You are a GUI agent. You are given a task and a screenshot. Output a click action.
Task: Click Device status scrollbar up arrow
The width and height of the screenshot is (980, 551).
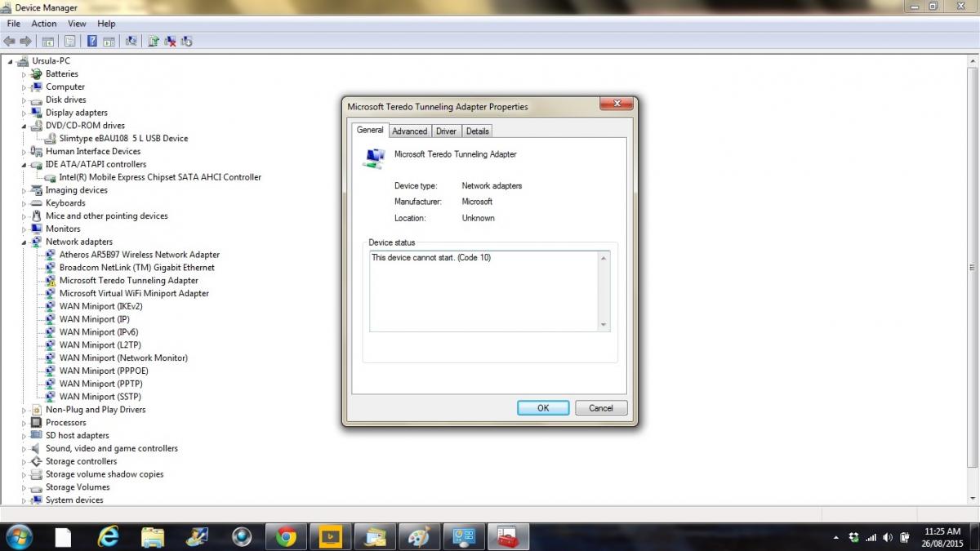pyautogui.click(x=604, y=259)
